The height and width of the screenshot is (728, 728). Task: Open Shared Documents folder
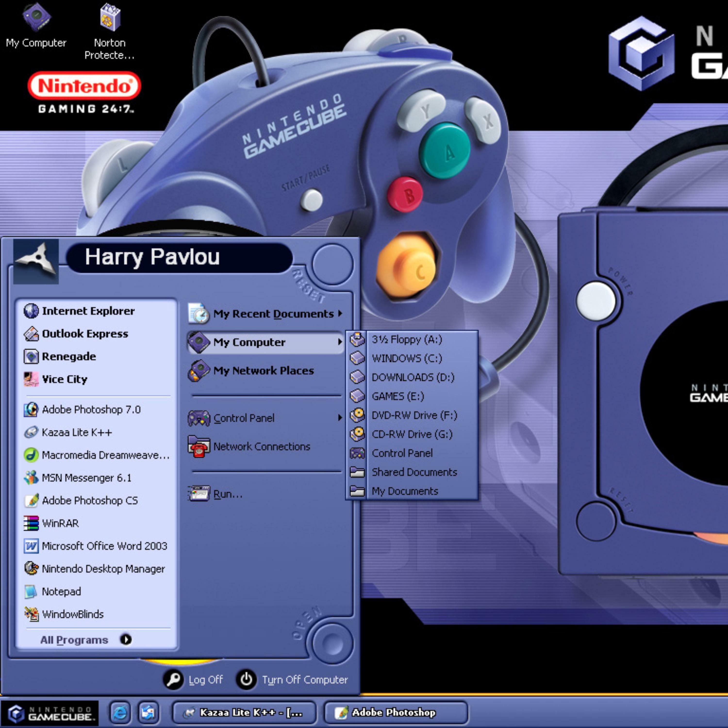[x=412, y=472]
